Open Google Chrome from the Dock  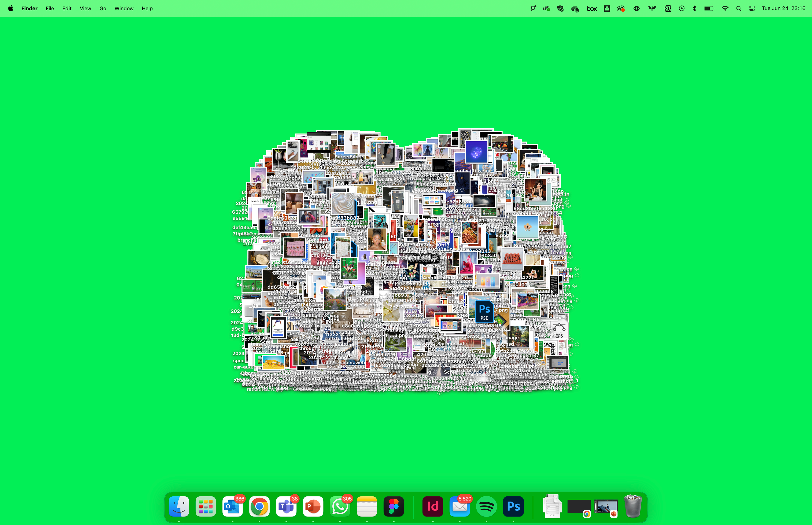click(x=259, y=506)
